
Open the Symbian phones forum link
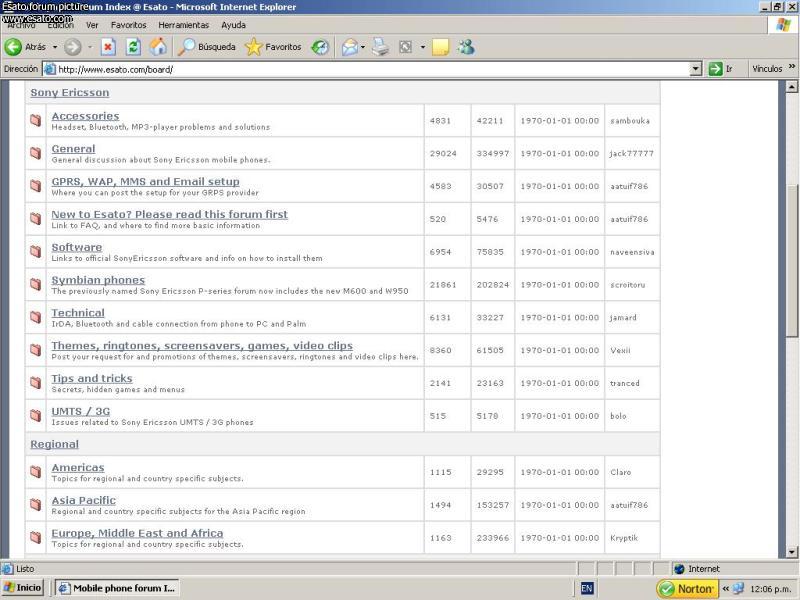click(98, 280)
